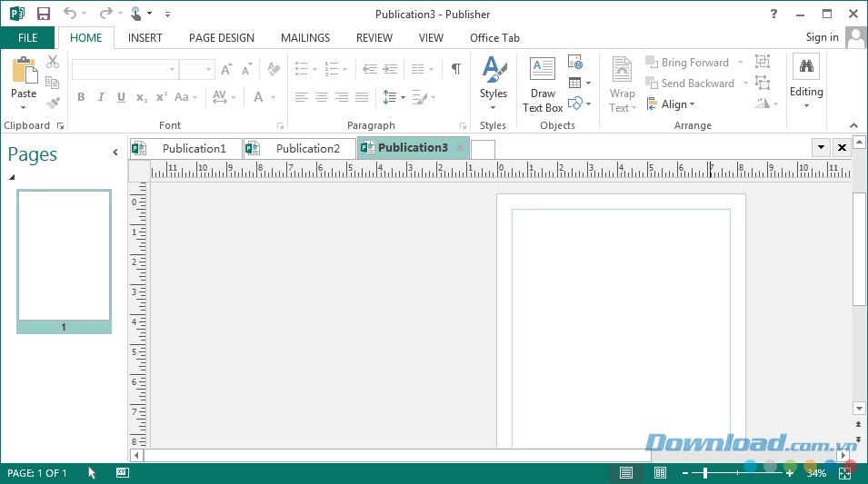The width and height of the screenshot is (868, 484).
Task: Switch to two-page spread view
Action: (x=661, y=473)
